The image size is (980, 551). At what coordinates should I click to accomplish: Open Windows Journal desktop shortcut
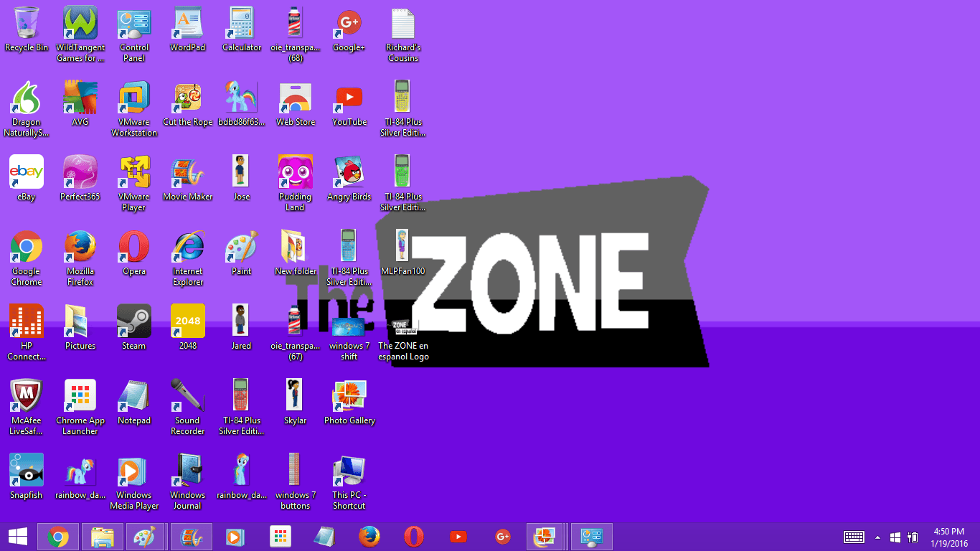click(187, 483)
